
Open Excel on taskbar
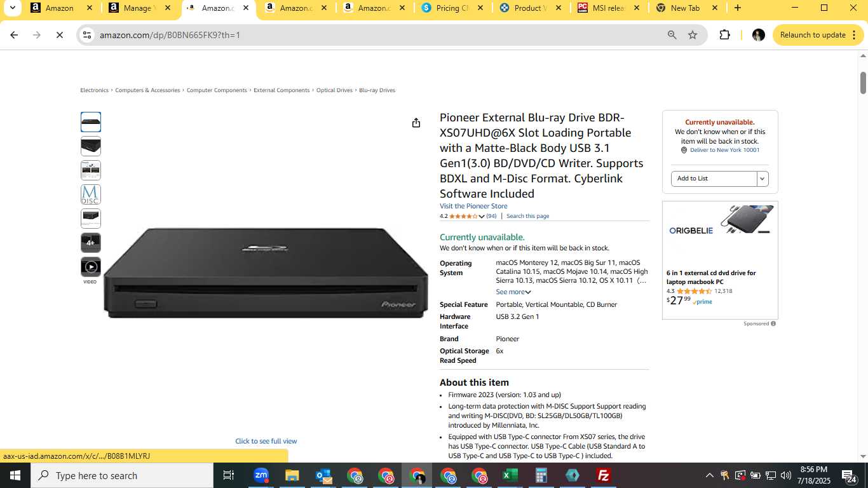tap(510, 475)
